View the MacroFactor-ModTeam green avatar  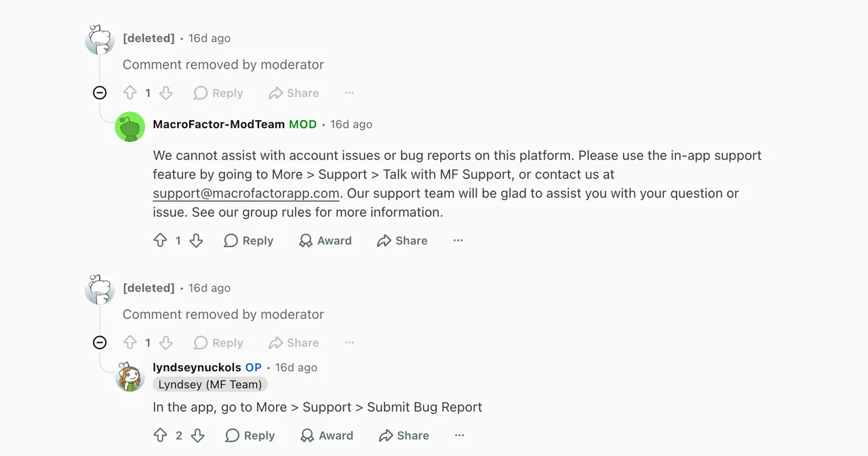click(130, 127)
